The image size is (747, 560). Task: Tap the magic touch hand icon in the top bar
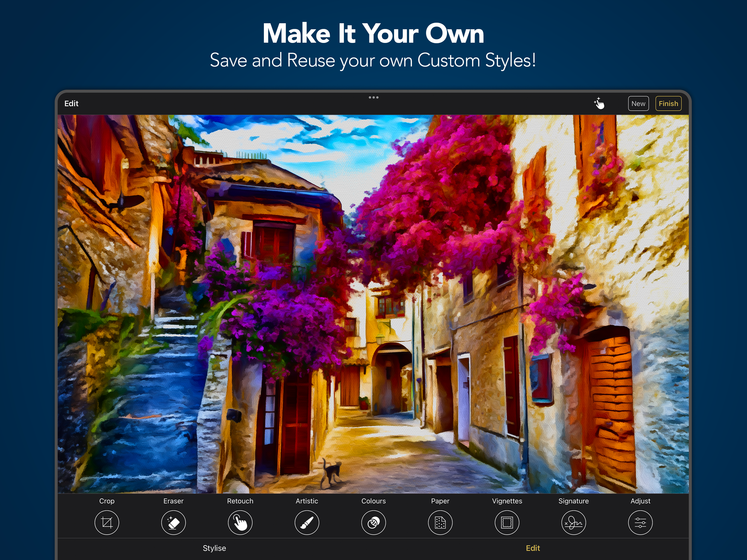point(599,103)
